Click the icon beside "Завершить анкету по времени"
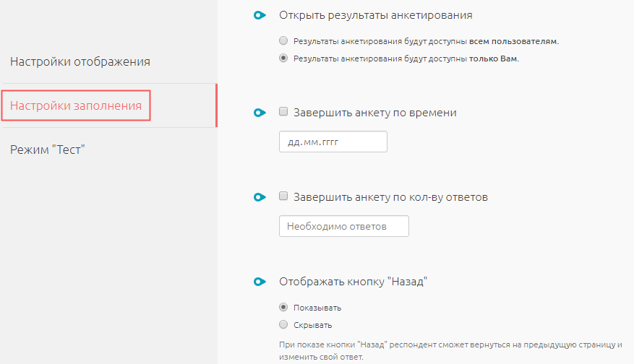The height and width of the screenshot is (364, 634). click(x=260, y=113)
